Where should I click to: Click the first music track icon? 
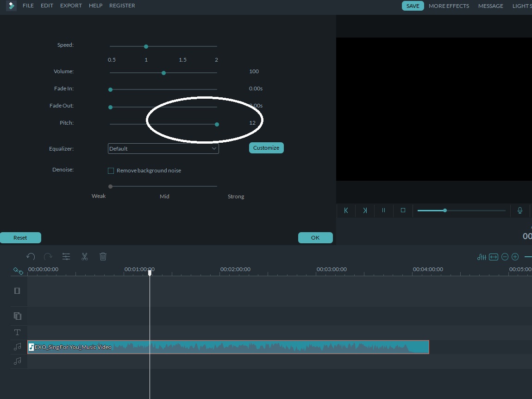click(x=17, y=347)
